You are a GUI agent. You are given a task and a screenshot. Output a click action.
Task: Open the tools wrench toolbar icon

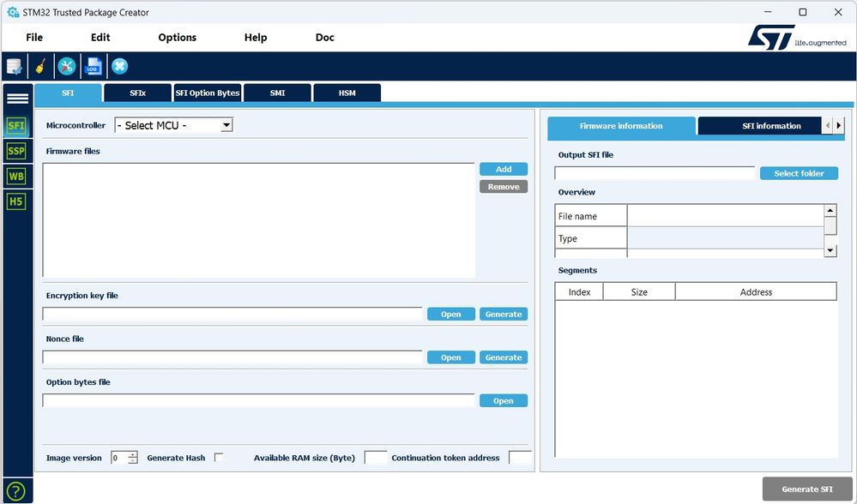[67, 67]
